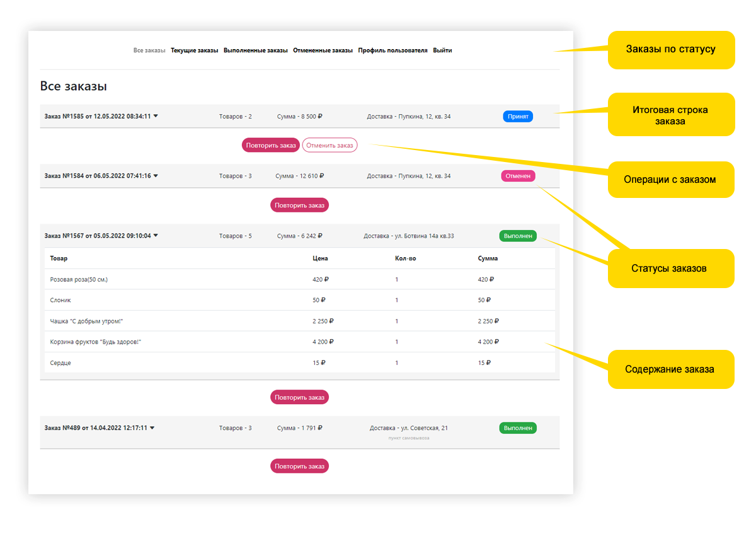This screenshot has height=539, width=756.
Task: Click 'Отменить заказ' button
Action: [329, 146]
